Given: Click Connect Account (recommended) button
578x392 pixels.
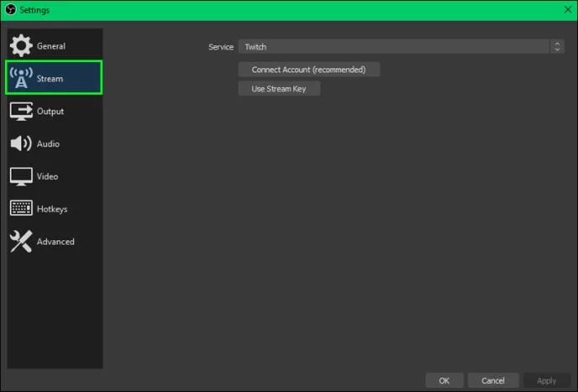Looking at the screenshot, I should (309, 70).
